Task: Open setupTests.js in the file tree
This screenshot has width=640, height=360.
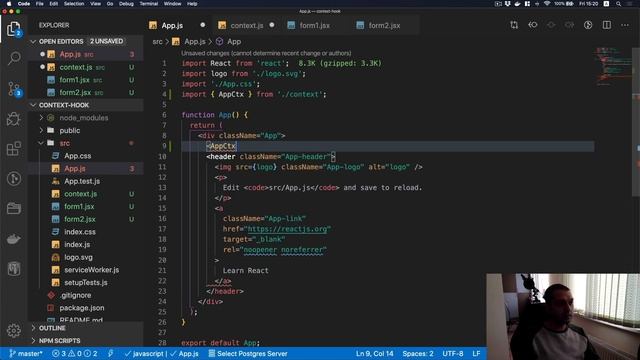Action: click(x=86, y=282)
